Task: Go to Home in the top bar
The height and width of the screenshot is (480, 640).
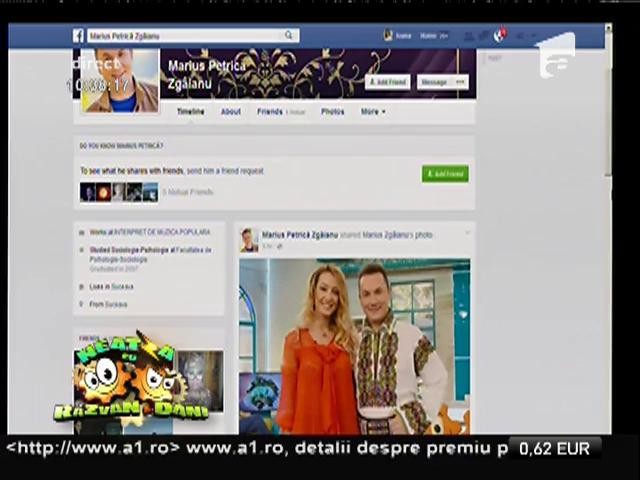Action: (428, 36)
